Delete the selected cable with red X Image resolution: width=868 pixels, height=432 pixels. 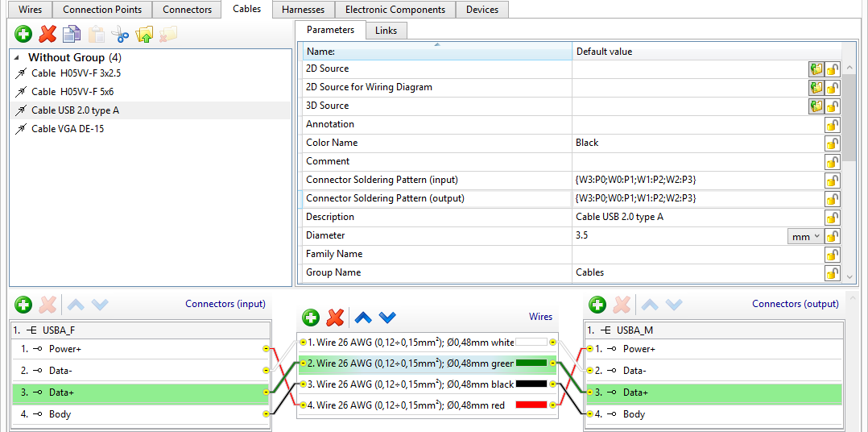[x=48, y=34]
